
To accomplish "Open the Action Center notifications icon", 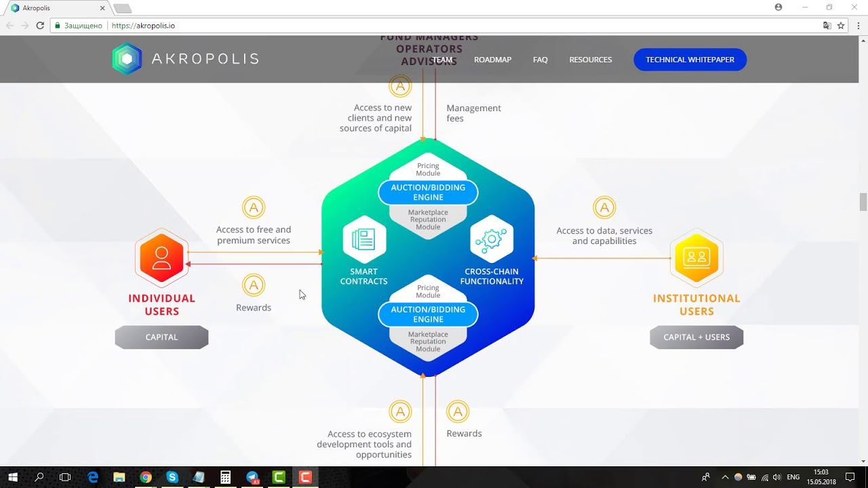I will tap(851, 477).
